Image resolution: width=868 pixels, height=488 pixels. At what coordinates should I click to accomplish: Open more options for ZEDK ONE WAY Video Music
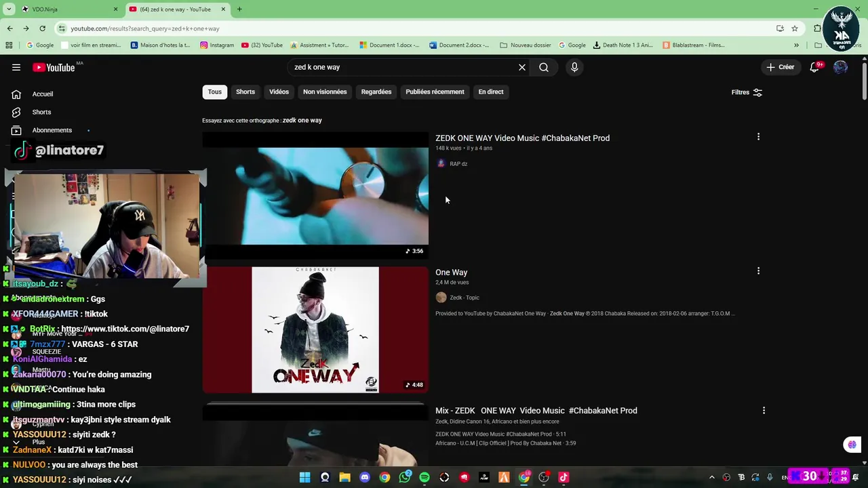click(x=758, y=137)
